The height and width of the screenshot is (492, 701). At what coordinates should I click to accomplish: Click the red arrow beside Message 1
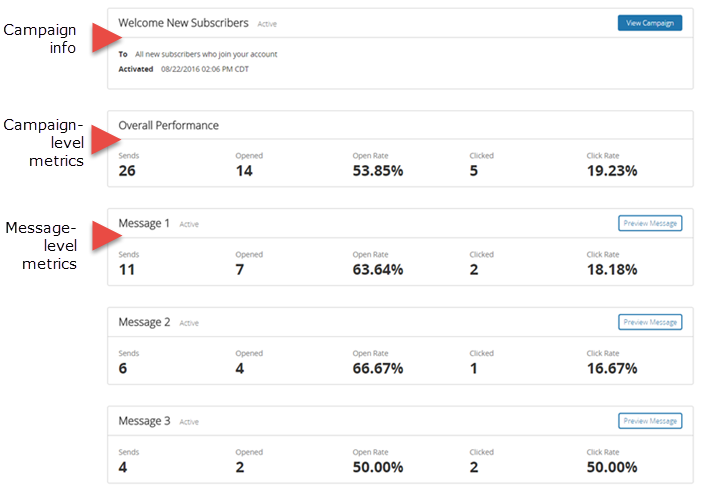102,238
